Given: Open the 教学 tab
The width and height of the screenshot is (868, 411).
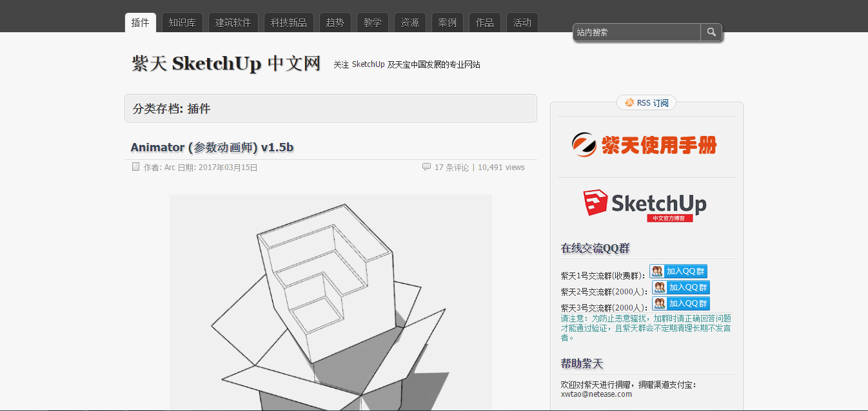Looking at the screenshot, I should pos(373,23).
